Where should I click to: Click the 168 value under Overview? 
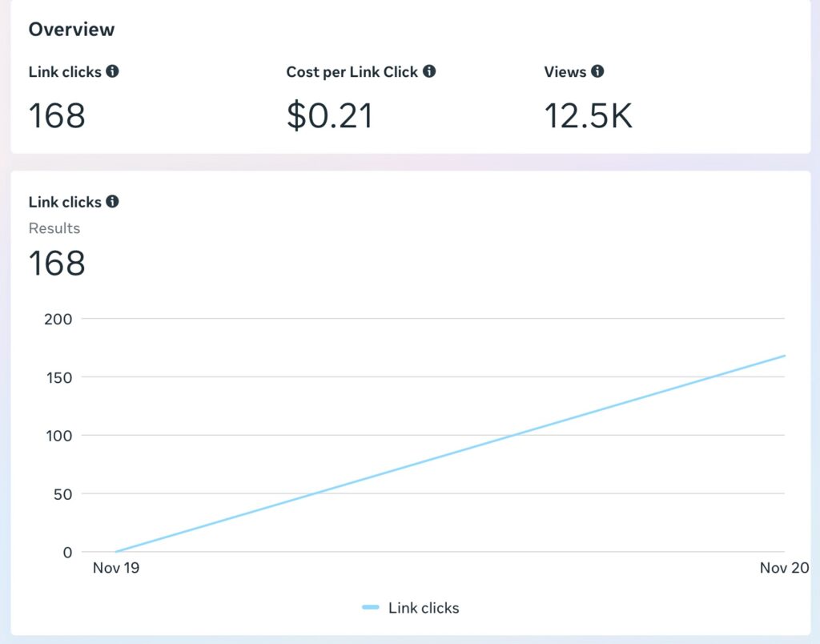[57, 115]
